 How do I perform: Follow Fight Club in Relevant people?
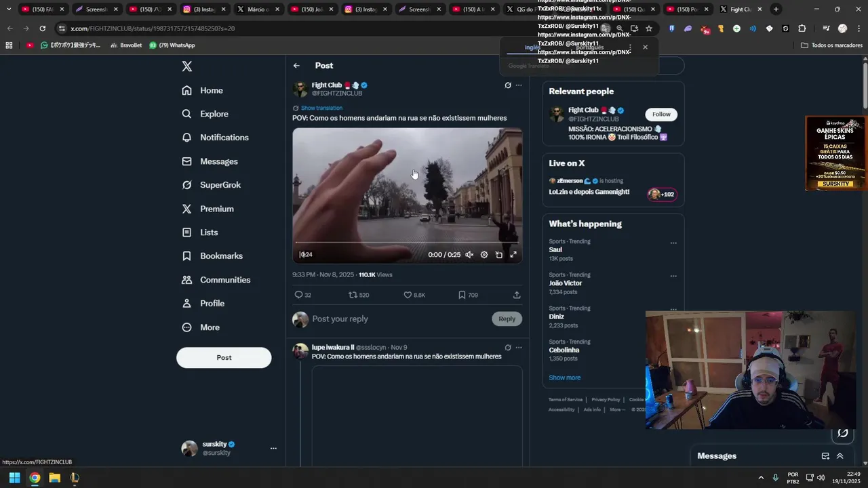(x=661, y=115)
